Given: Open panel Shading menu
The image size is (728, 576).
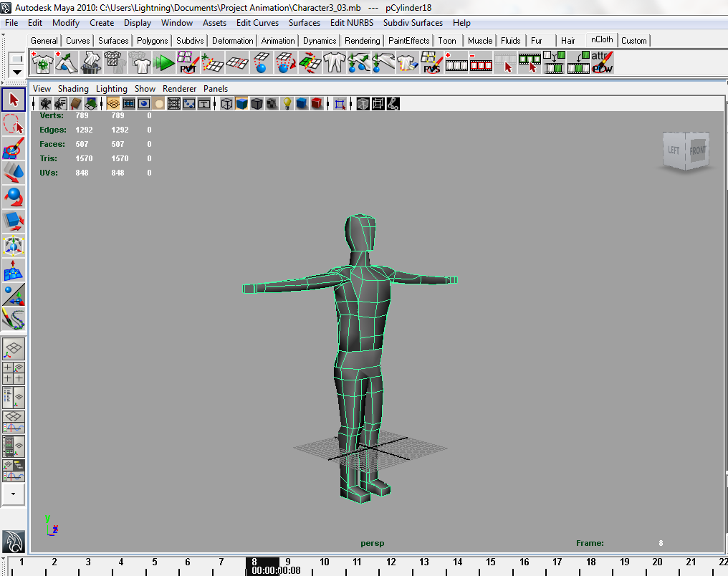Looking at the screenshot, I should click(73, 89).
